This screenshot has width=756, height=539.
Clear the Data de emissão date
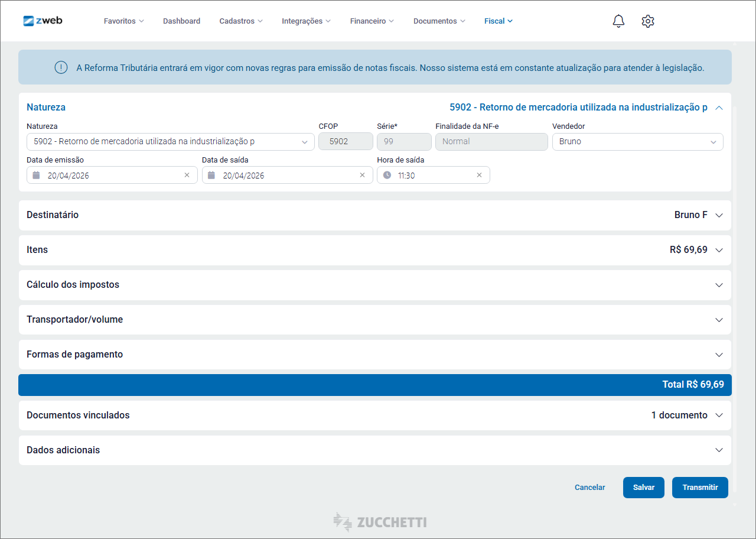click(x=187, y=176)
